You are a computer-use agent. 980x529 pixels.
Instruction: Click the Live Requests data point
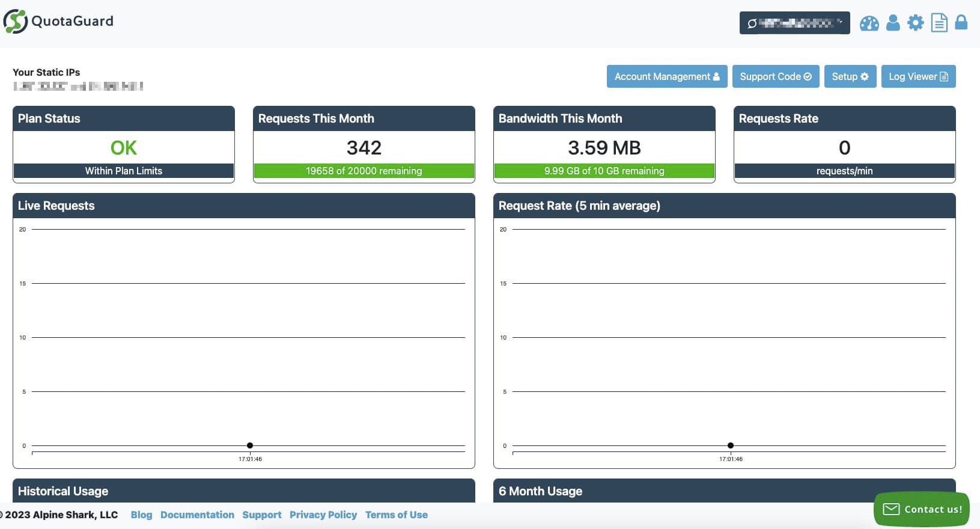click(x=250, y=445)
